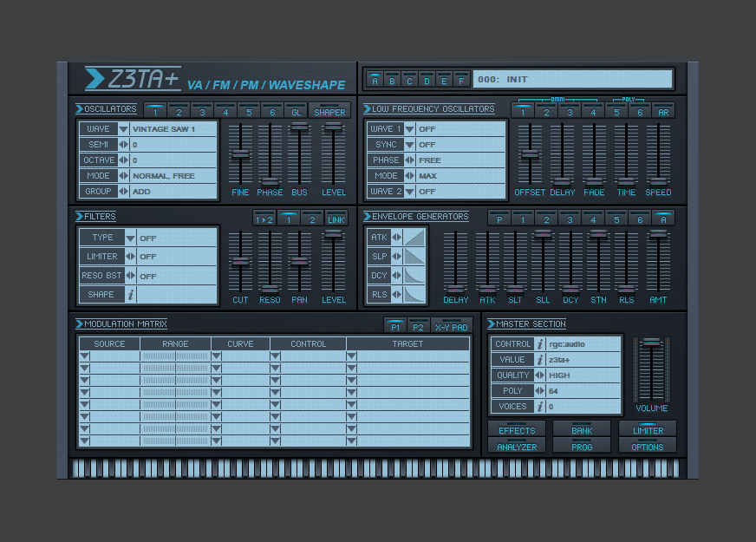The width and height of the screenshot is (756, 542).
Task: Step the envelope ATK curve arrows
Action: 397,238
